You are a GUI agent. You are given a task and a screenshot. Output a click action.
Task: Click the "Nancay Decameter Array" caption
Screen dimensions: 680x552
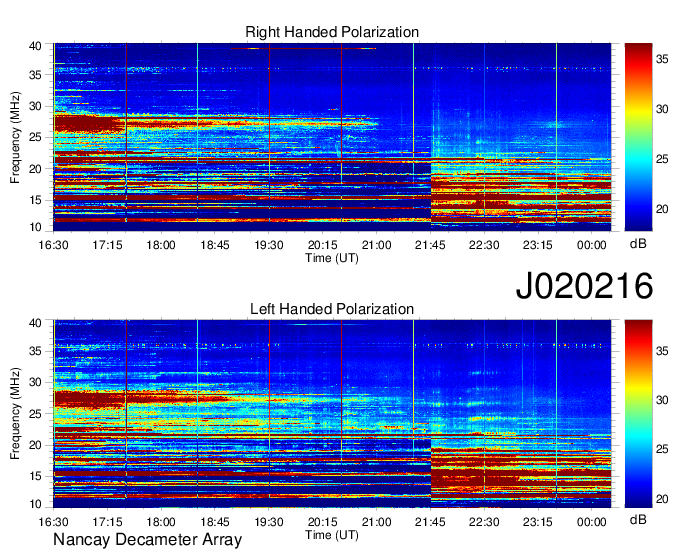(147, 540)
